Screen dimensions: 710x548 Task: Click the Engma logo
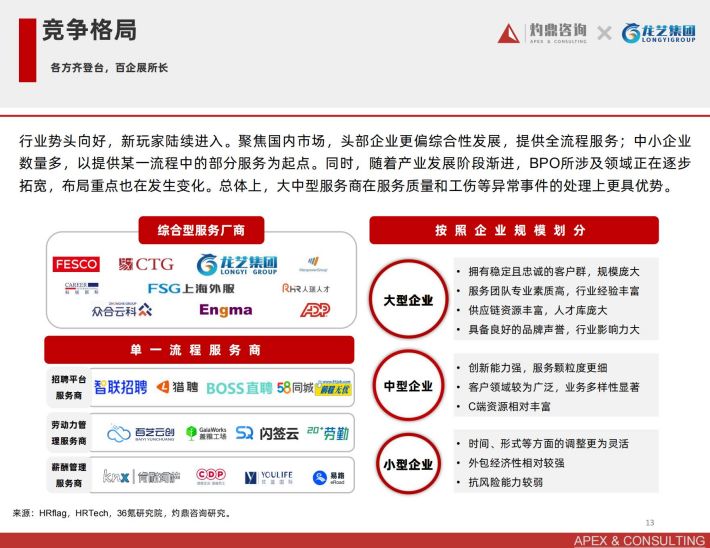tap(225, 310)
